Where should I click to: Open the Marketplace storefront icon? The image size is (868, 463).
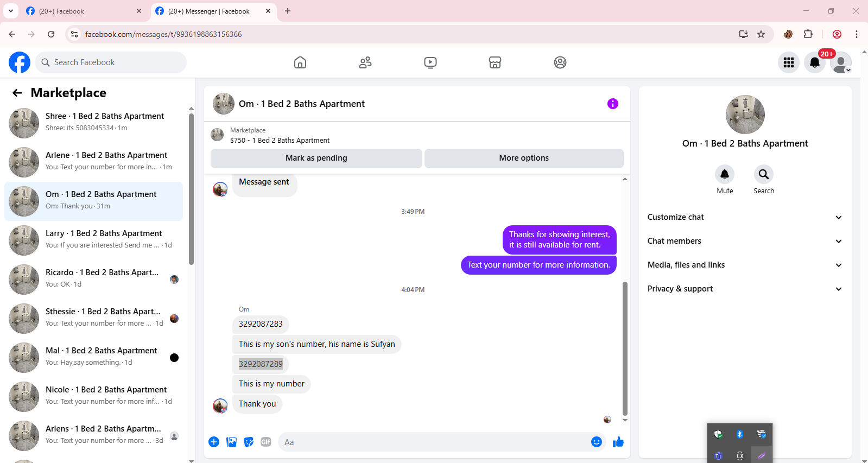[495, 62]
